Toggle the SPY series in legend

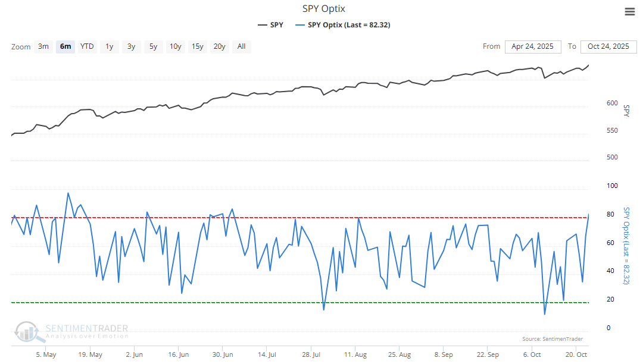click(x=271, y=25)
